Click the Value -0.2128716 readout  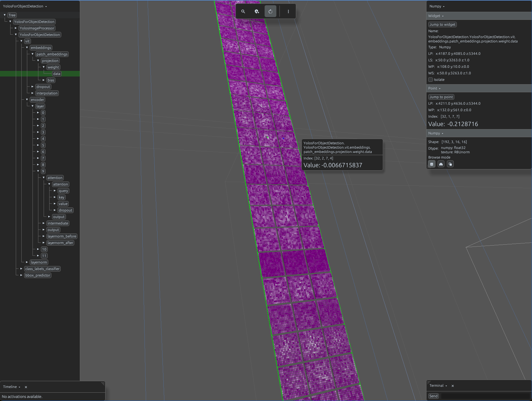coord(453,124)
